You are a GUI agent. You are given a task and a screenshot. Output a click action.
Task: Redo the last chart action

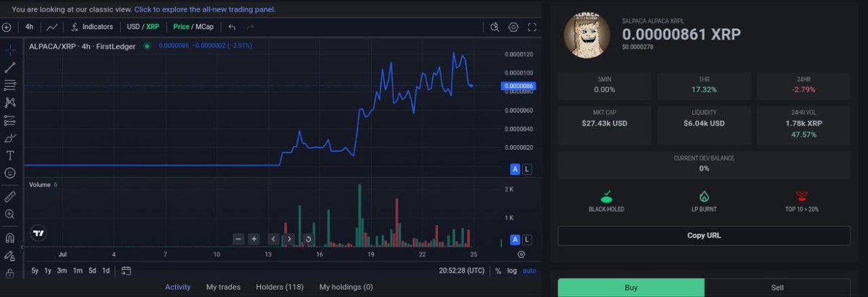coord(250,27)
